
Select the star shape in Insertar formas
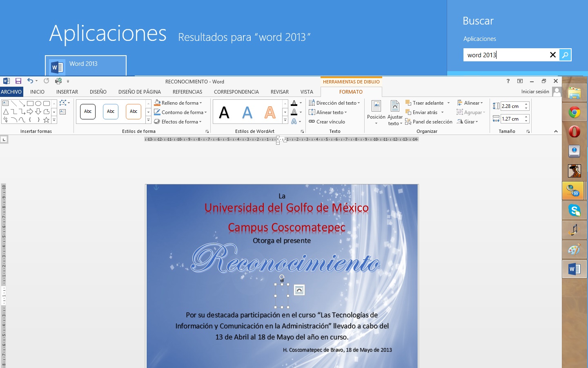[46, 120]
